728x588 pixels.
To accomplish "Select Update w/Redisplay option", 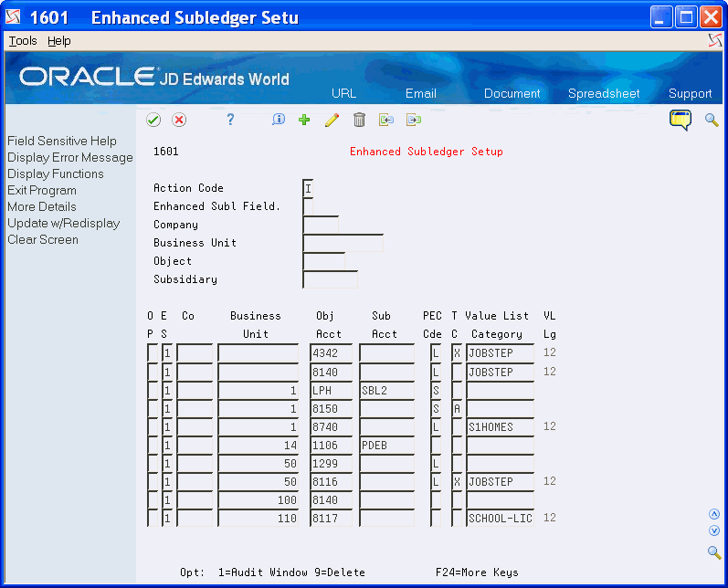I will coord(64,223).
